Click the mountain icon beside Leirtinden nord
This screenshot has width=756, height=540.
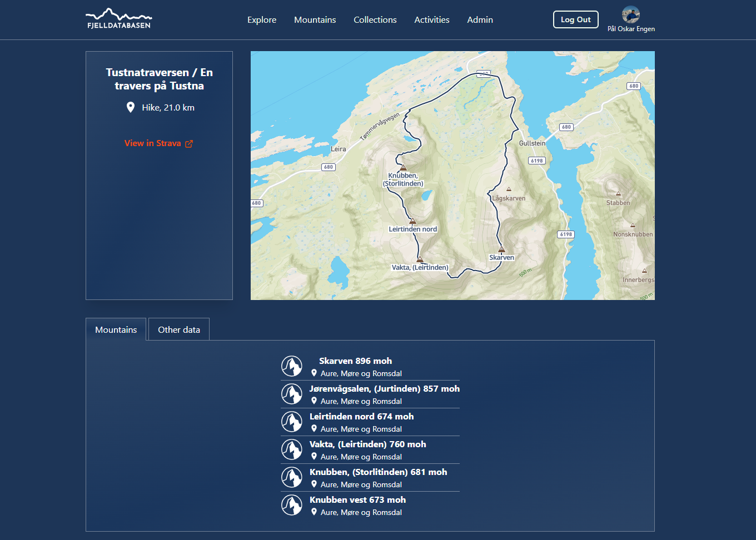[x=292, y=422]
